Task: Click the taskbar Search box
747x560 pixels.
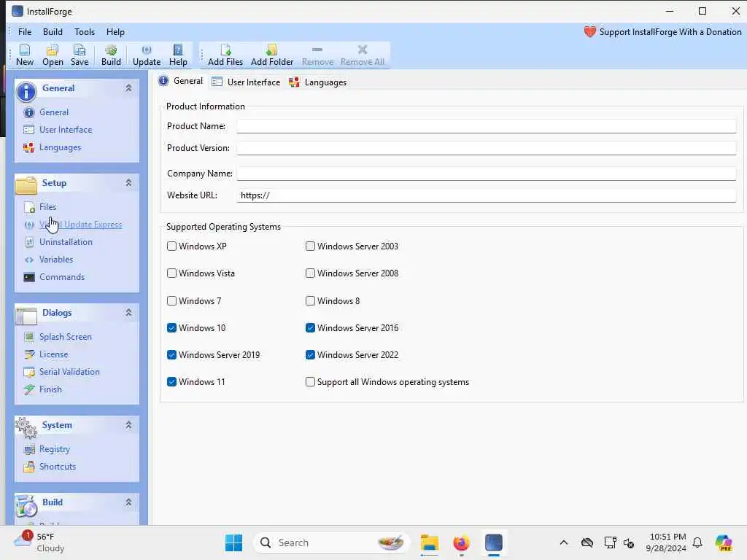Action: (x=332, y=542)
